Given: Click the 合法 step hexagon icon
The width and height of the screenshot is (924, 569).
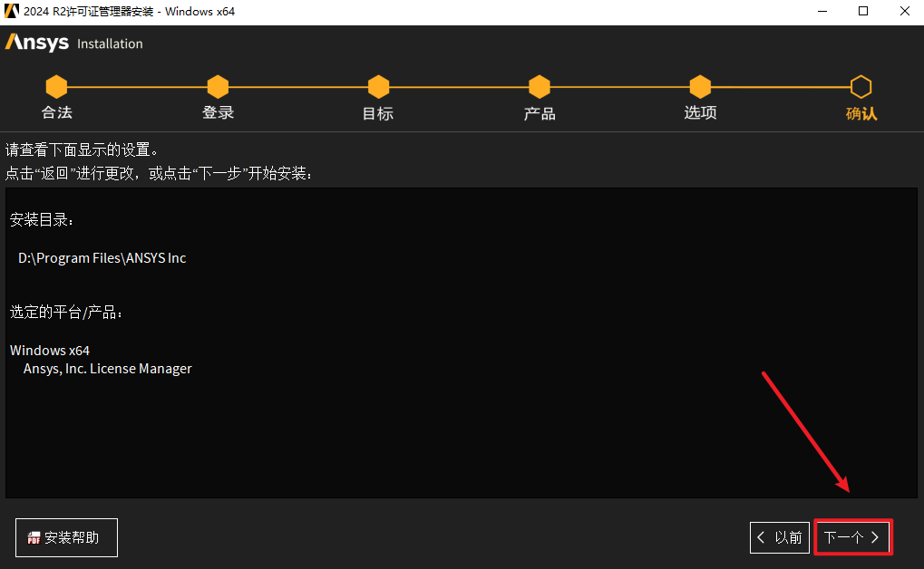Looking at the screenshot, I should tap(56, 87).
